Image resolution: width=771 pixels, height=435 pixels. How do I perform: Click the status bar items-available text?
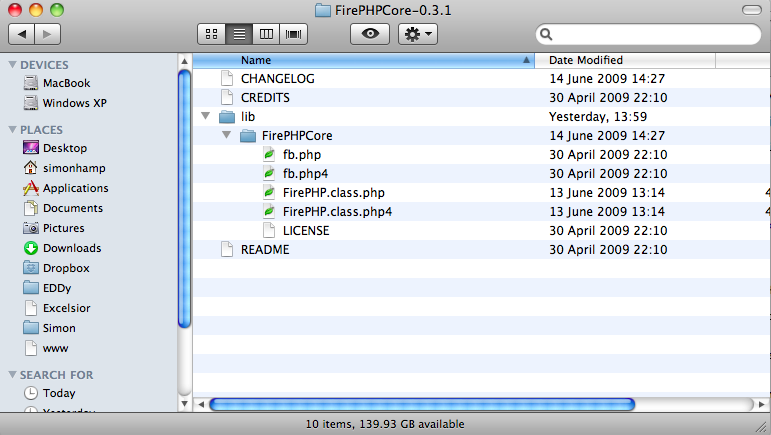pyautogui.click(x=385, y=424)
